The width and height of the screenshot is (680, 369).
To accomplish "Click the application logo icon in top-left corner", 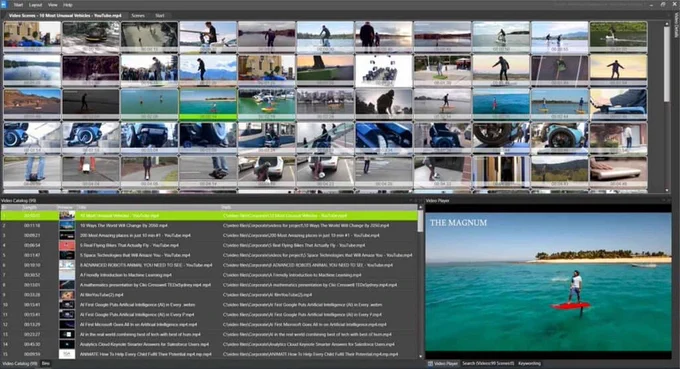I will [x=3, y=5].
